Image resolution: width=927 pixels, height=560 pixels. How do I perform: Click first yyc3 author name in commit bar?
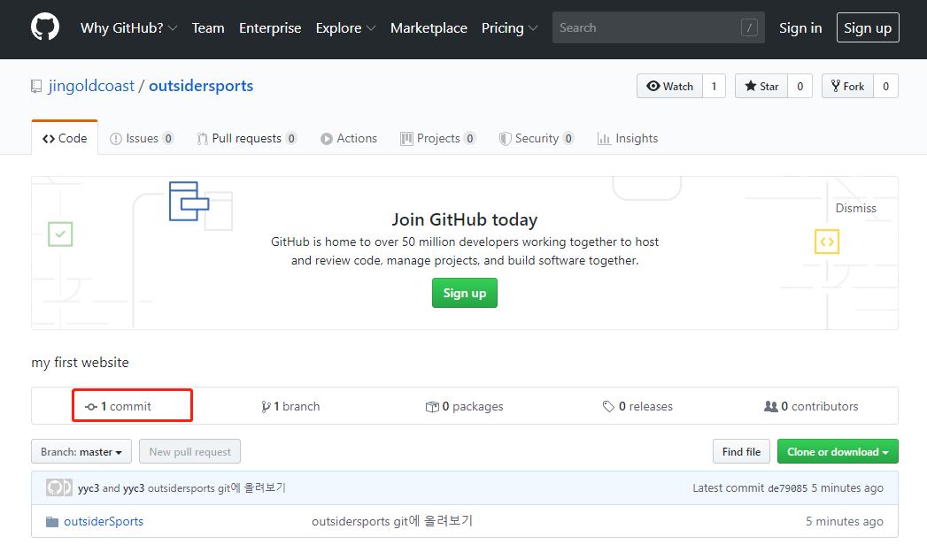click(89, 488)
